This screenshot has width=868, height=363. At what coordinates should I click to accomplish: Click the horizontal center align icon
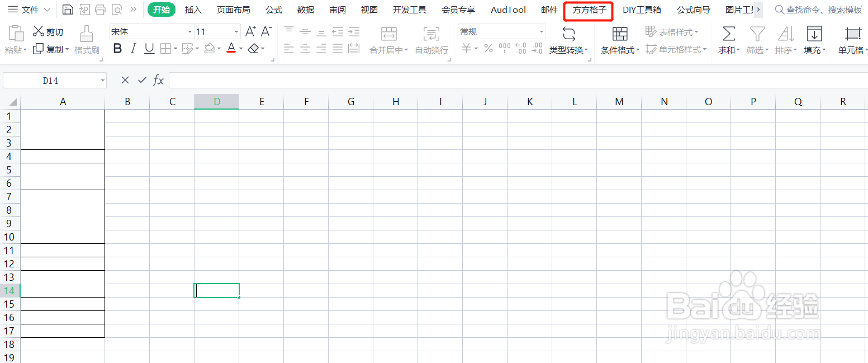[305, 49]
